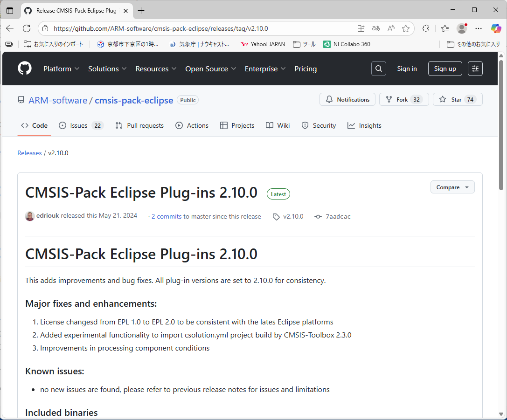The image size is (507, 420).
Task: Reload the page with refresh icon
Action: click(27, 28)
